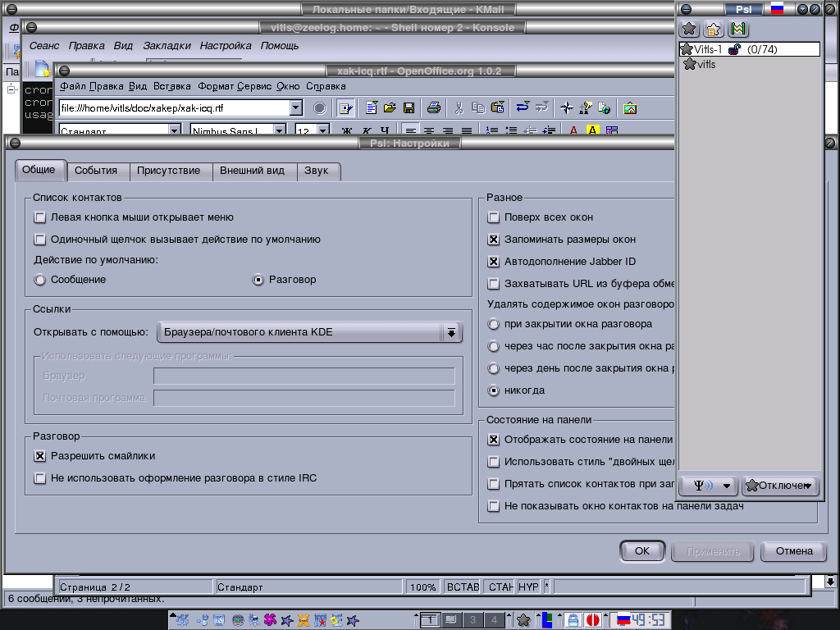Print the document using the printer icon
The image size is (840, 630).
[x=434, y=108]
